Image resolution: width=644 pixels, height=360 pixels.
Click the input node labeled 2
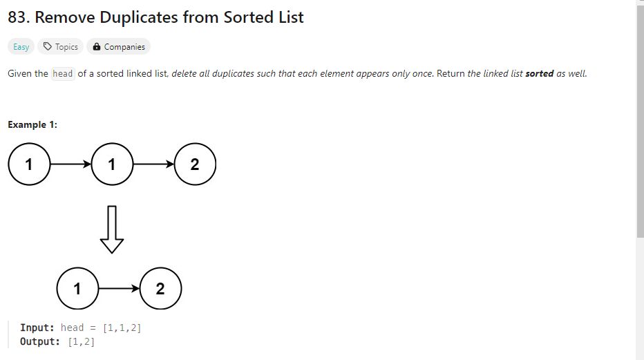[x=195, y=164]
